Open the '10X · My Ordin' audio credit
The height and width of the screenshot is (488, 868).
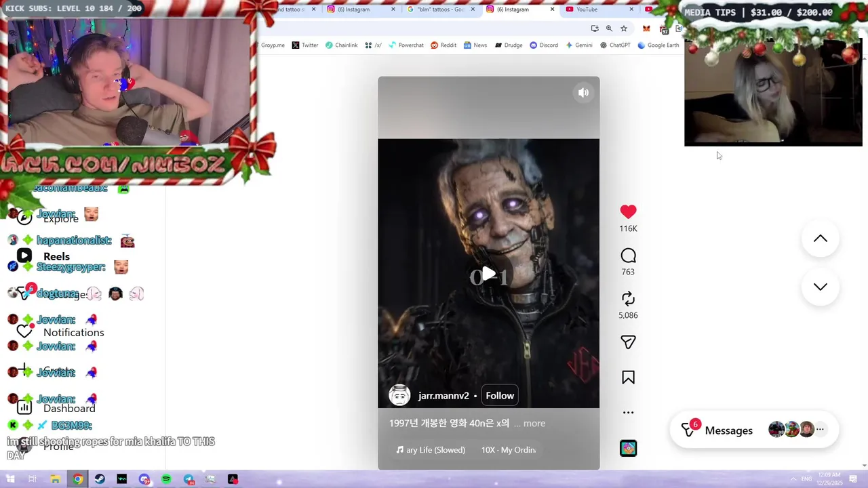[508, 450]
